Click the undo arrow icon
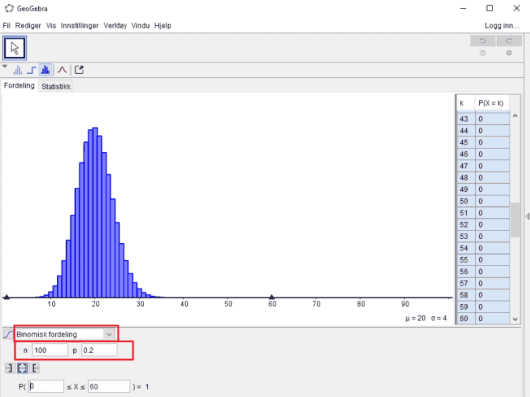The width and height of the screenshot is (530, 397). click(x=483, y=41)
